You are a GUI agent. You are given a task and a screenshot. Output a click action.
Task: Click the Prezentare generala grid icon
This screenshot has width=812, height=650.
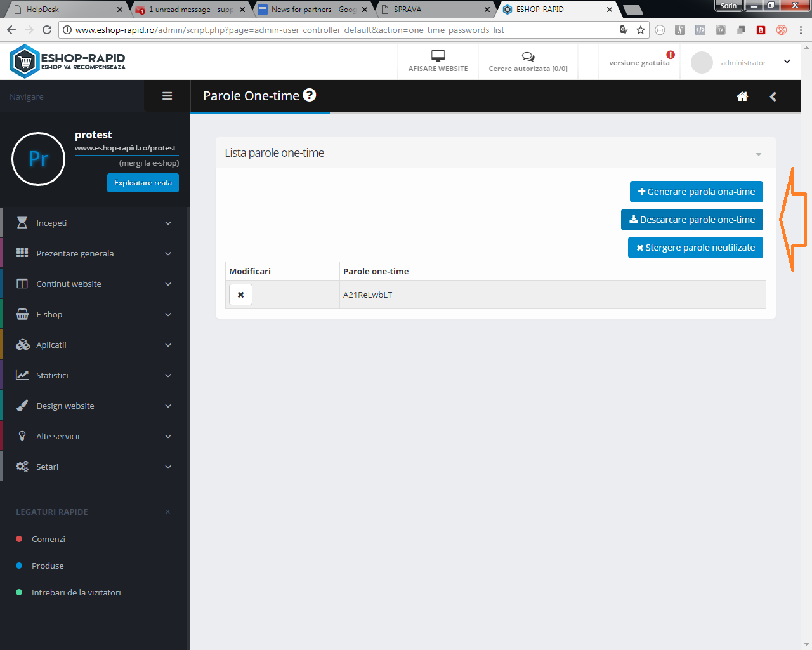pos(22,253)
